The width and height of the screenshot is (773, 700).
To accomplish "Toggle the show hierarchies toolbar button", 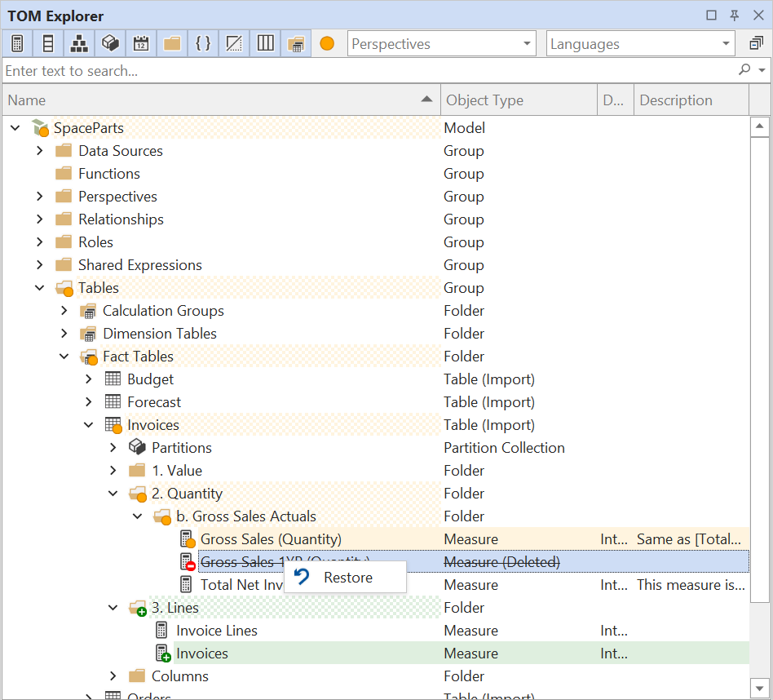I will [x=79, y=44].
